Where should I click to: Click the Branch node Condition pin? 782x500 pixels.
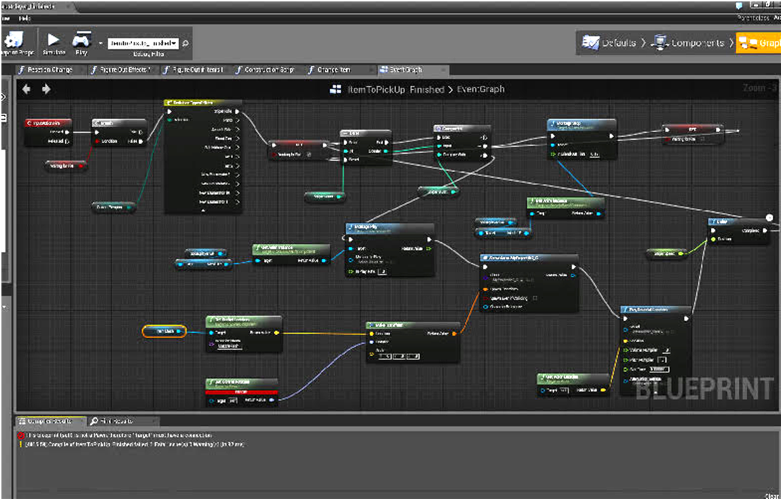(x=97, y=142)
